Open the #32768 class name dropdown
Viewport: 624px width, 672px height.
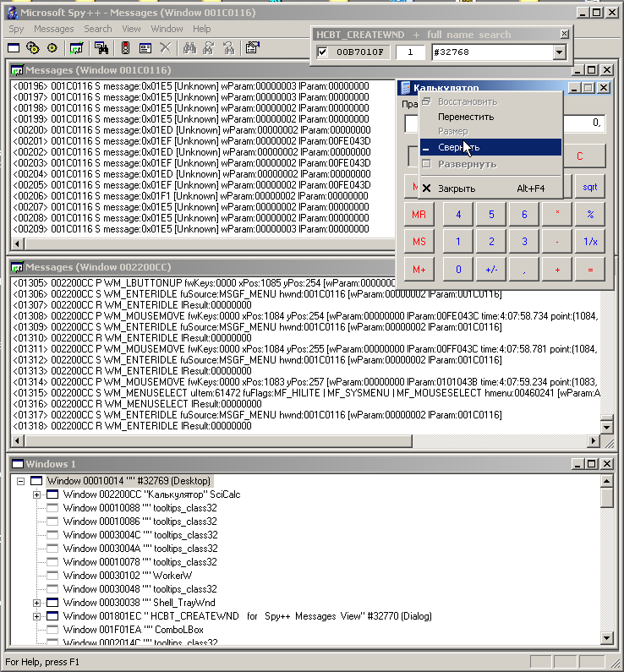558,52
